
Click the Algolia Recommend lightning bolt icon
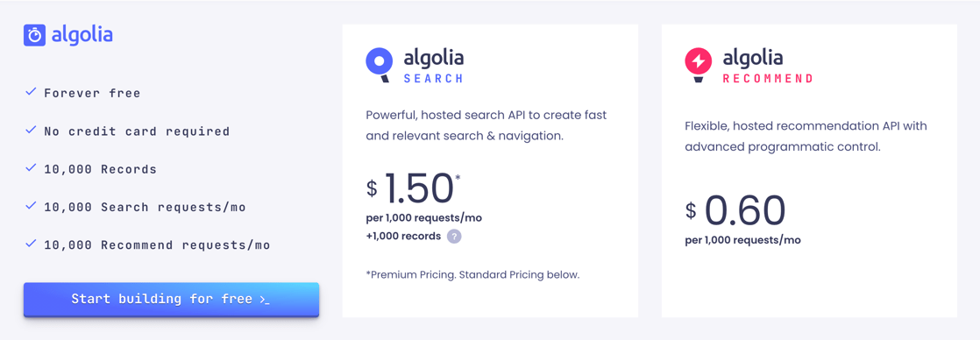point(698,66)
